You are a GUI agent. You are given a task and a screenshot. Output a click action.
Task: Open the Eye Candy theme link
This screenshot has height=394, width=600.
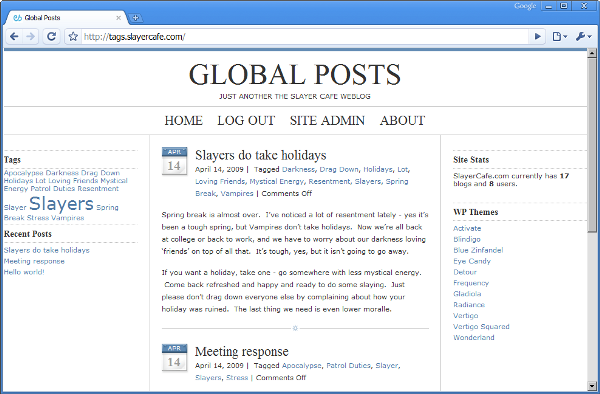coord(472,261)
